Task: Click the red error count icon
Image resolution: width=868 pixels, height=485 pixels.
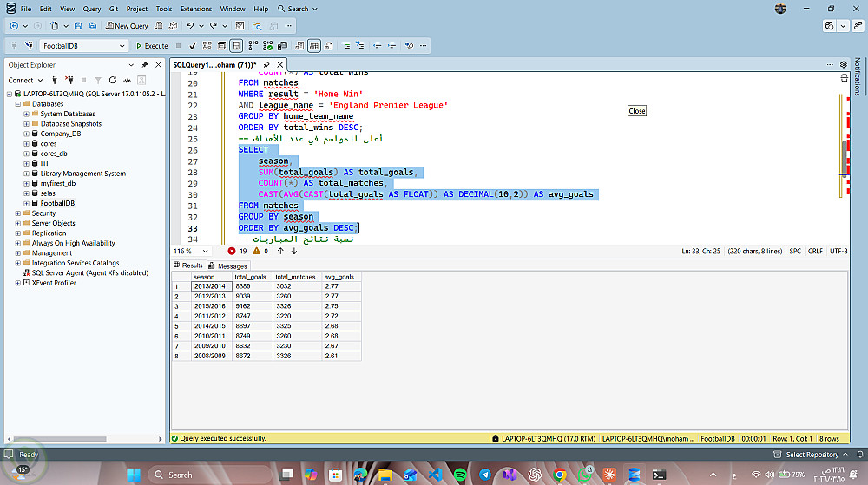Action: point(232,251)
